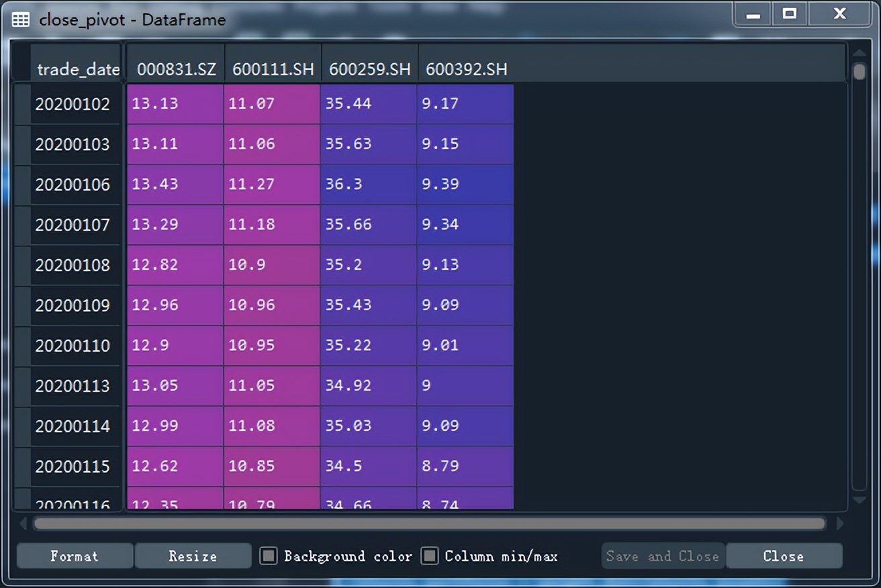The image size is (881, 588).
Task: Click the horizontal scrollbar handle
Action: (429, 523)
